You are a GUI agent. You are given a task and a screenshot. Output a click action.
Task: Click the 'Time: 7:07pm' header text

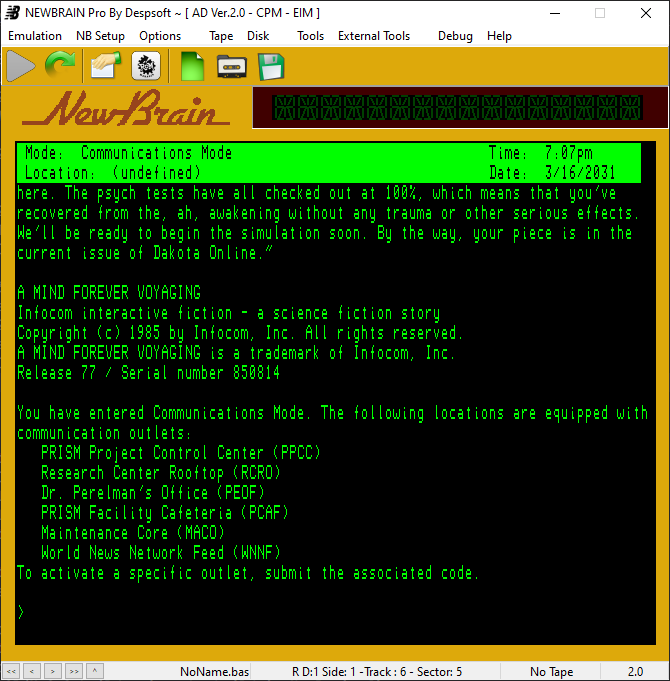pos(541,153)
